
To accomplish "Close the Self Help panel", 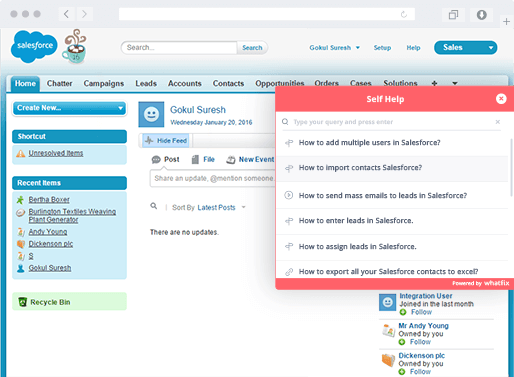I will (501, 99).
